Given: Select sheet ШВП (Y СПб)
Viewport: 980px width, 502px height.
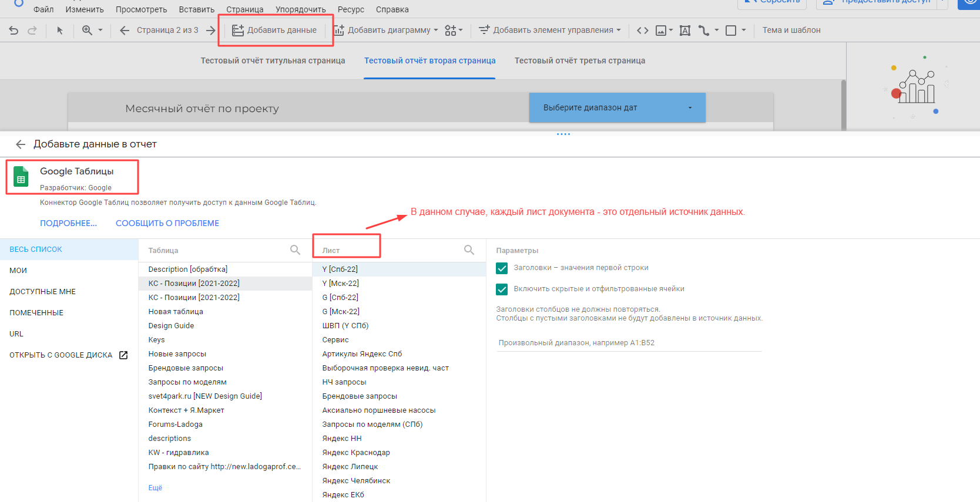Looking at the screenshot, I should pos(400,326).
